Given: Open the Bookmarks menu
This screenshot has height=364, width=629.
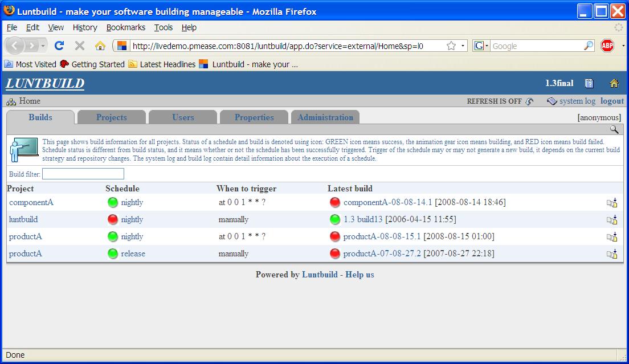Looking at the screenshot, I should coord(125,27).
